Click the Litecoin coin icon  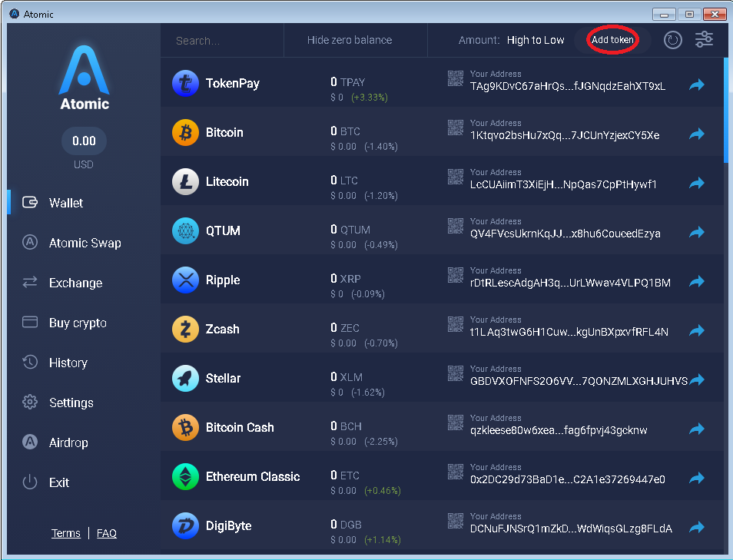pyautogui.click(x=186, y=181)
